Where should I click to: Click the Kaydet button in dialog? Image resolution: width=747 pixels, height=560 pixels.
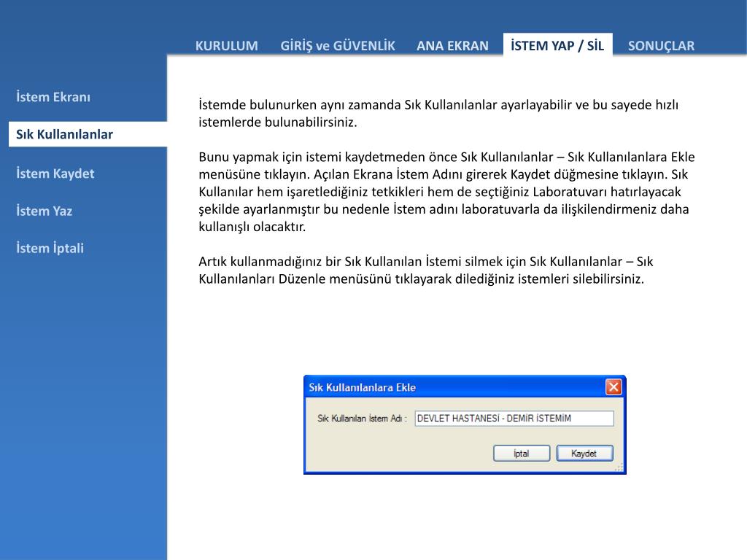click(584, 454)
